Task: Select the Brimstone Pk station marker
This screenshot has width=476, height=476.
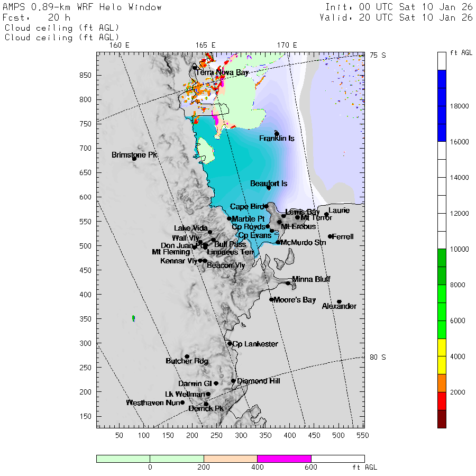Action: [x=134, y=159]
